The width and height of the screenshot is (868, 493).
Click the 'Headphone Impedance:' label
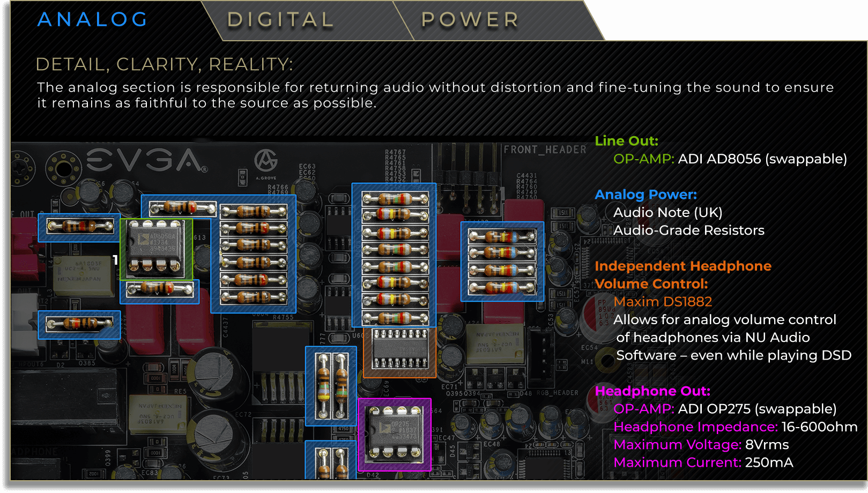click(x=695, y=427)
